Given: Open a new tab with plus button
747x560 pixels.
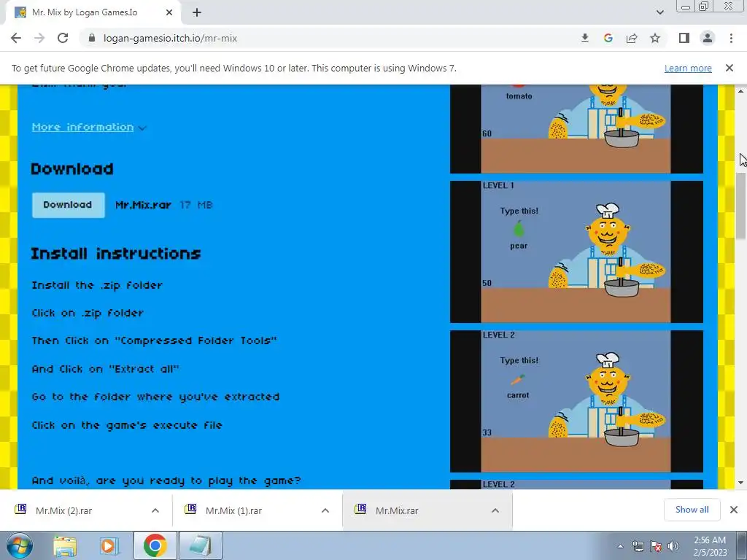Looking at the screenshot, I should (197, 12).
